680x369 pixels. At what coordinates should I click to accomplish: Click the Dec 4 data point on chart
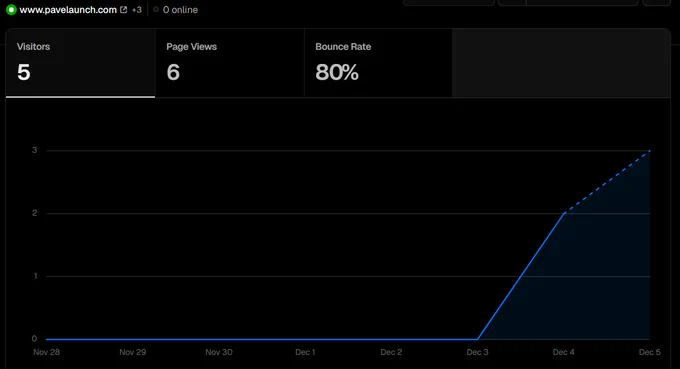pyautogui.click(x=564, y=213)
